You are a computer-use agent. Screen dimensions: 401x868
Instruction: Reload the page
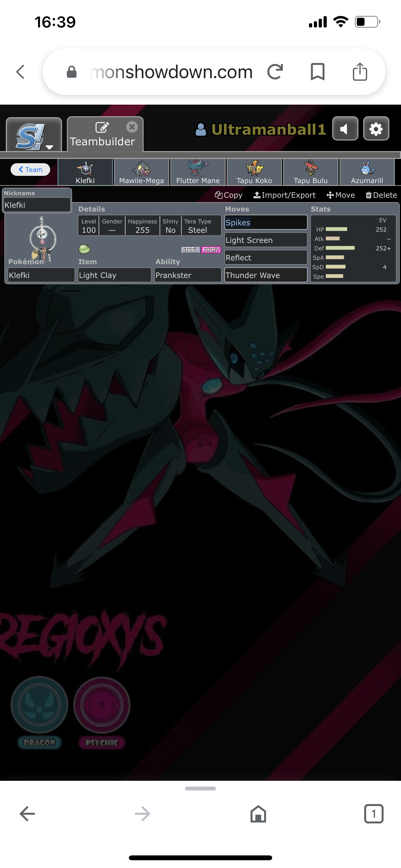tap(275, 72)
